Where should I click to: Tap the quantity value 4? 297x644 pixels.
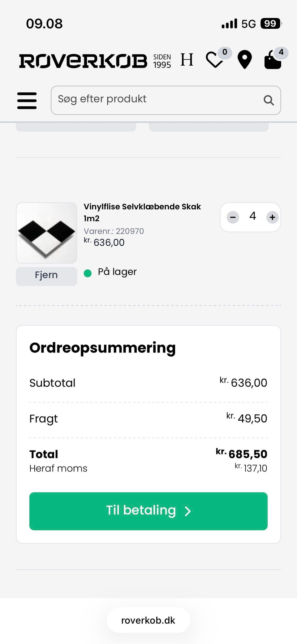(x=252, y=216)
